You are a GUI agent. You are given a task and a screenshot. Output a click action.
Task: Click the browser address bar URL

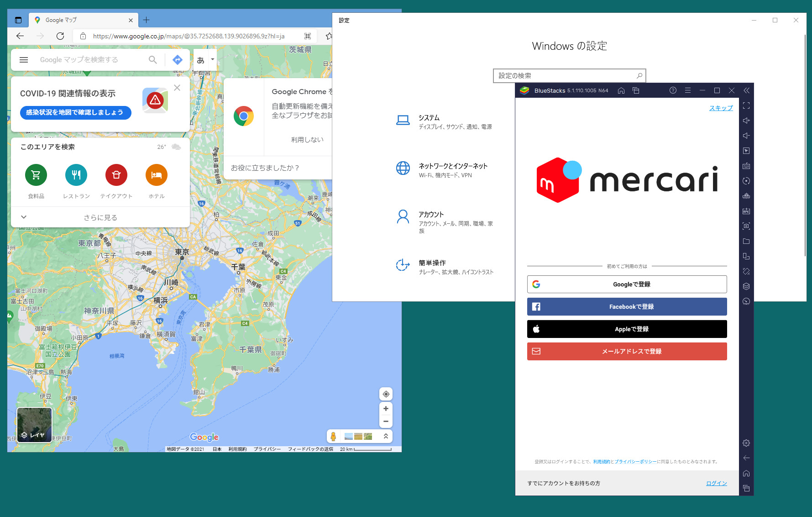click(x=189, y=36)
